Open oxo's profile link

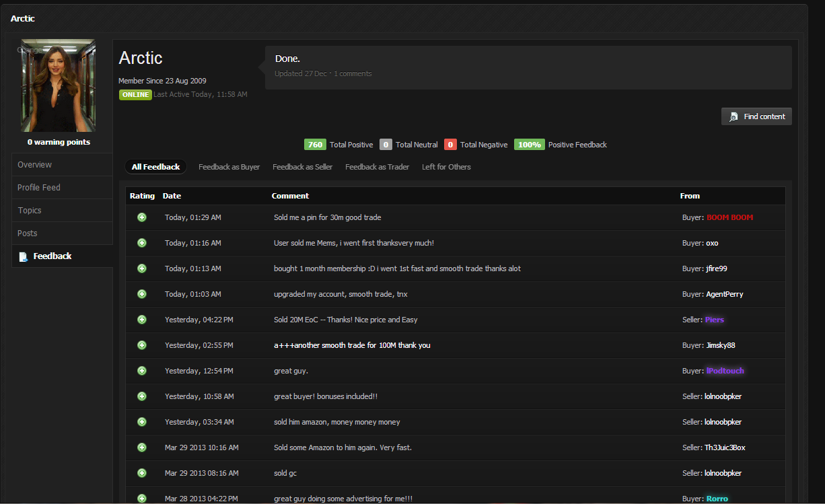pos(712,243)
